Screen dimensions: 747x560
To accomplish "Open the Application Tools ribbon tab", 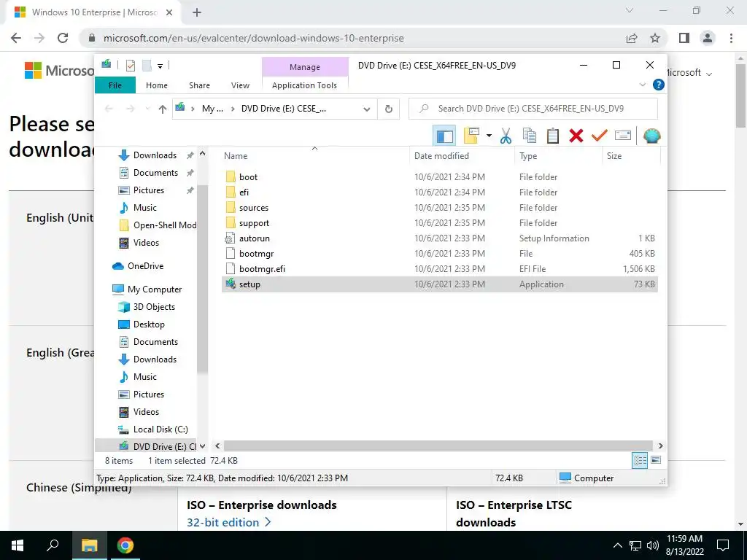I will [304, 85].
